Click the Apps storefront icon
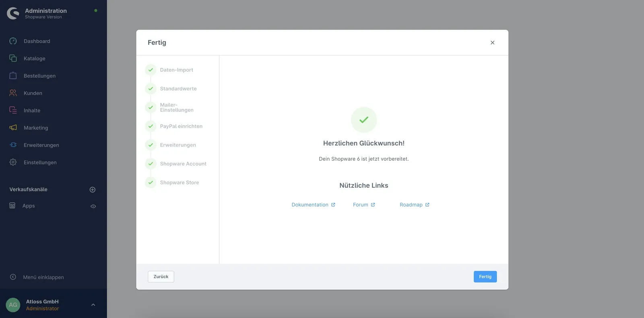Screen dimensions: 644x318 point(12,205)
